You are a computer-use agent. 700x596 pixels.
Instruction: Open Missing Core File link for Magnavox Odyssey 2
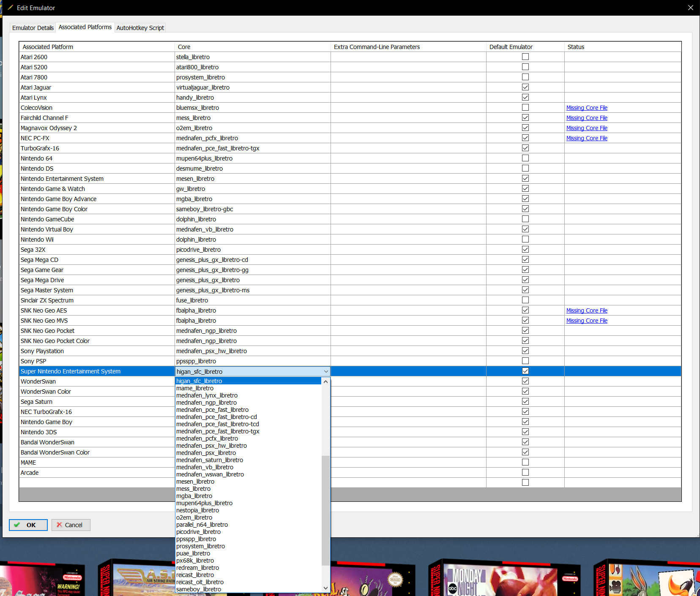pyautogui.click(x=587, y=128)
